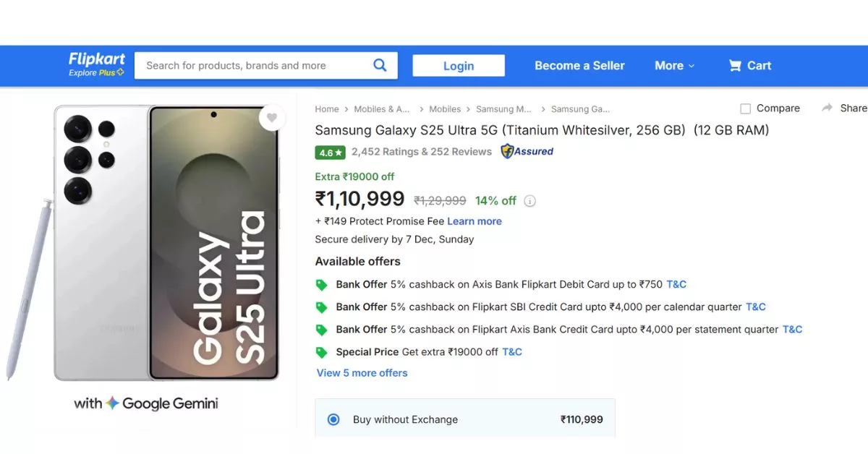This screenshot has height=454, width=868.
Task: Open Learn more about Protect Promise Fee
Action: point(474,221)
